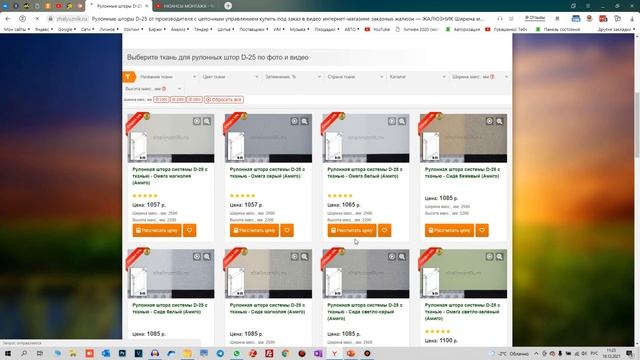
Task: Expand Высота макс. filter dropdown
Action: click(153, 89)
